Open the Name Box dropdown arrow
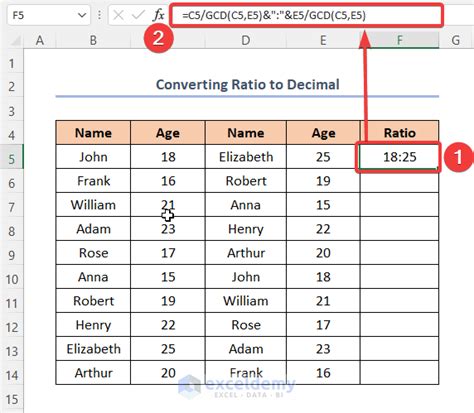The height and width of the screenshot is (413, 474). [82, 15]
